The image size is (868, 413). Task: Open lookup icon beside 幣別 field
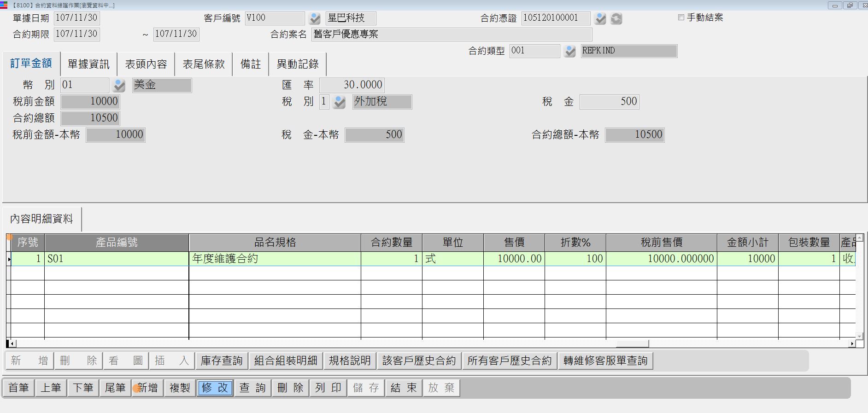pyautogui.click(x=119, y=85)
